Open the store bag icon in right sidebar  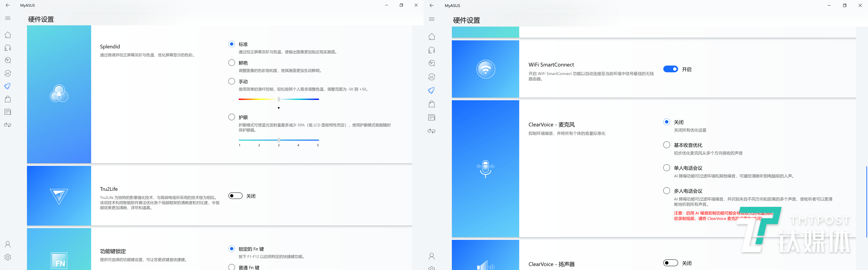pos(432,104)
